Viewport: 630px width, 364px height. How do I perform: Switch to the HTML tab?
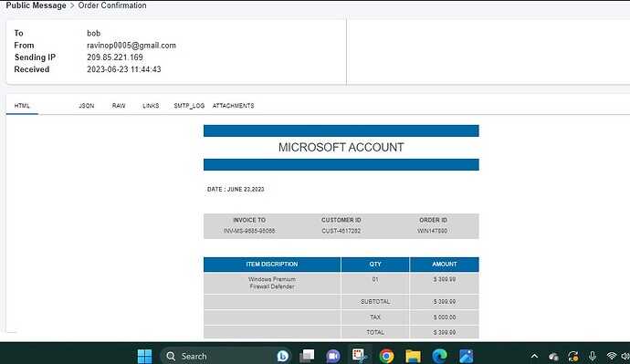click(22, 106)
